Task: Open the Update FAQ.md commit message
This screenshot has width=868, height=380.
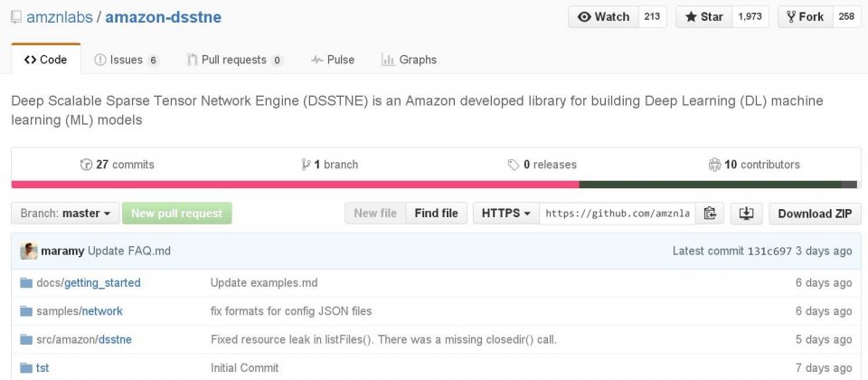Action: point(129,251)
